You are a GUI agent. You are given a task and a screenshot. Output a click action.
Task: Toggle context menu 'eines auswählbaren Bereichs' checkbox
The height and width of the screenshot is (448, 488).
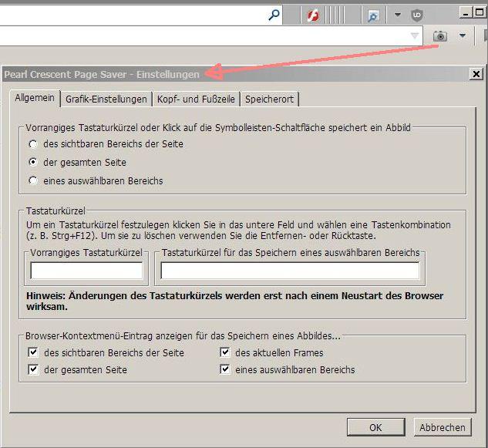[x=225, y=369]
